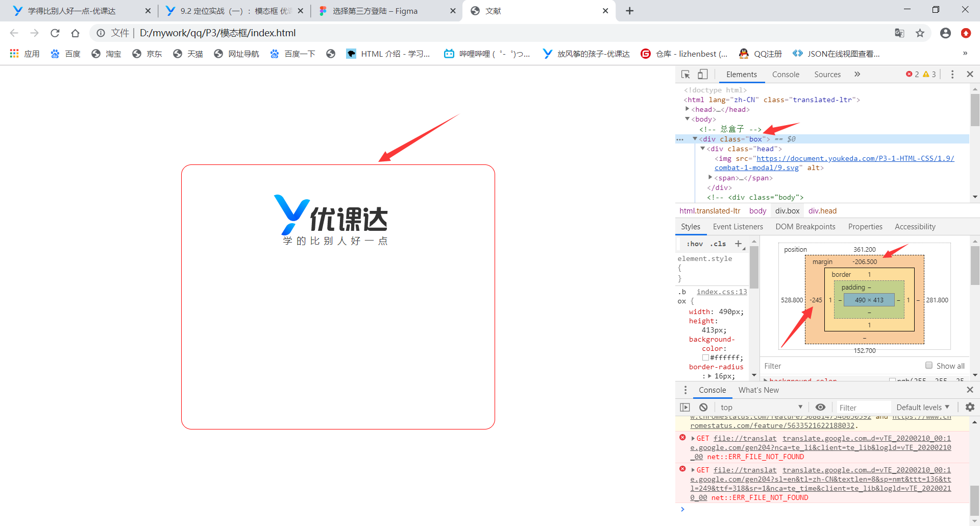This screenshot has height=526, width=980.
Task: Expand the first GET error message
Action: [x=693, y=439]
